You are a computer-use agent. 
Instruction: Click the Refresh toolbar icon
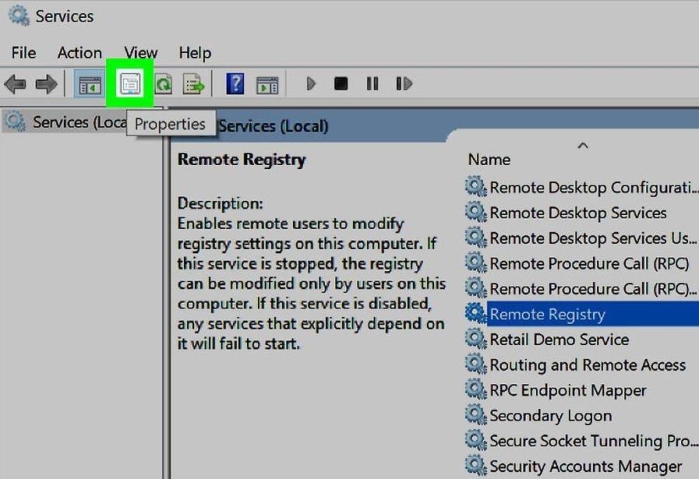[x=163, y=84]
